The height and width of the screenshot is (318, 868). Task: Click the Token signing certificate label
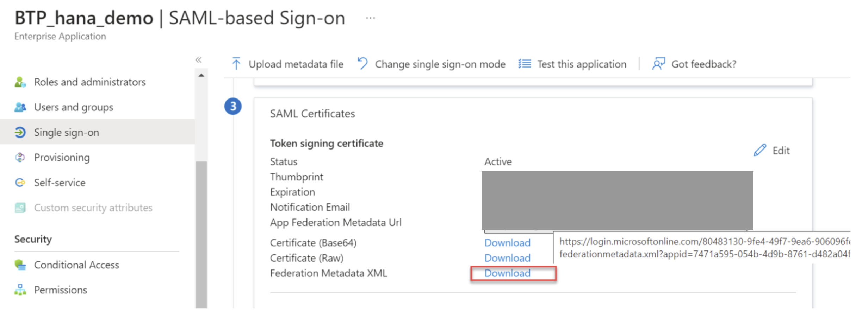(x=327, y=144)
